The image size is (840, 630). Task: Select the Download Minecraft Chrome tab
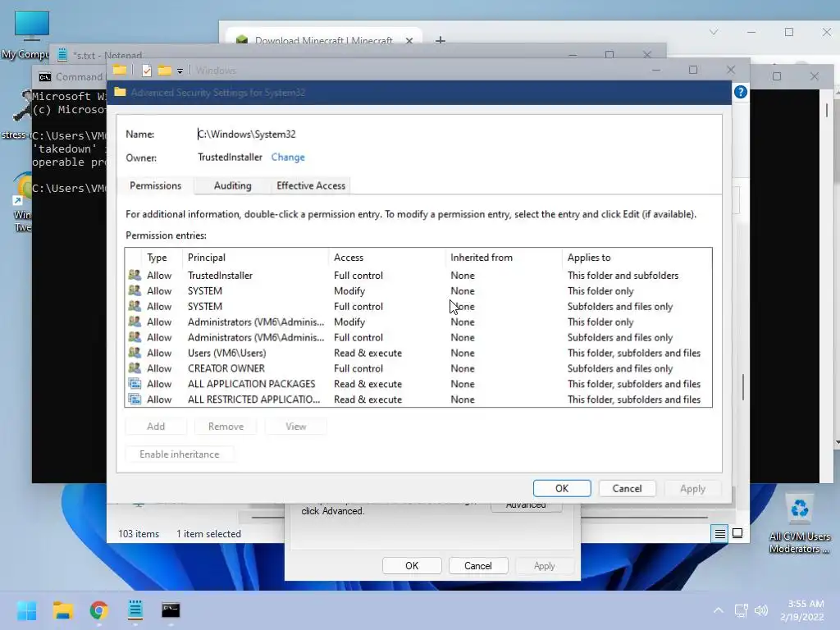pos(323,41)
